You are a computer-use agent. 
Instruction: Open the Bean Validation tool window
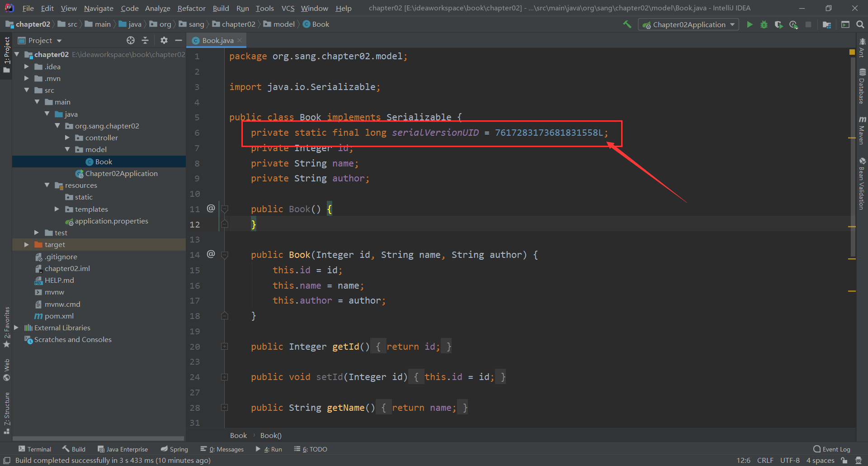(x=862, y=183)
